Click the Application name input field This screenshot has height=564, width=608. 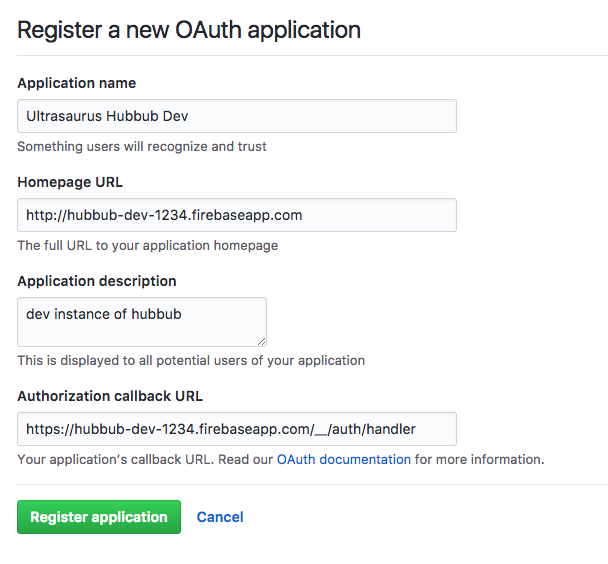click(x=237, y=116)
